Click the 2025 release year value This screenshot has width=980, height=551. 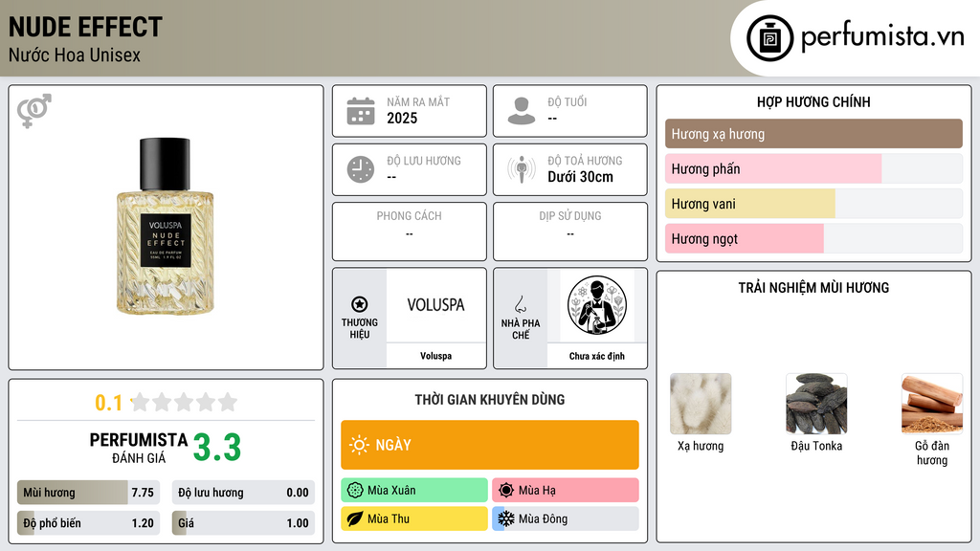pyautogui.click(x=402, y=118)
